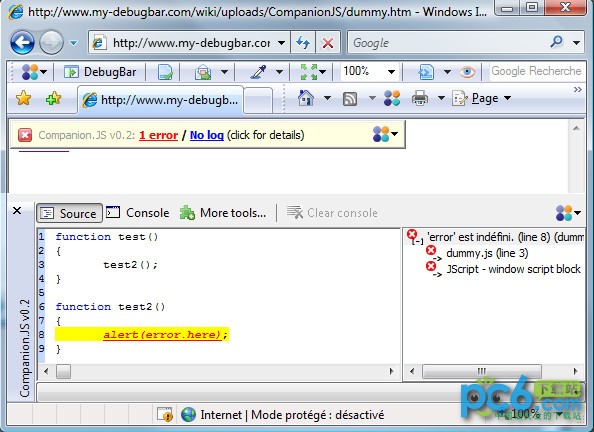The height and width of the screenshot is (432, 594).
Task: Click the Google search box
Action: click(447, 42)
